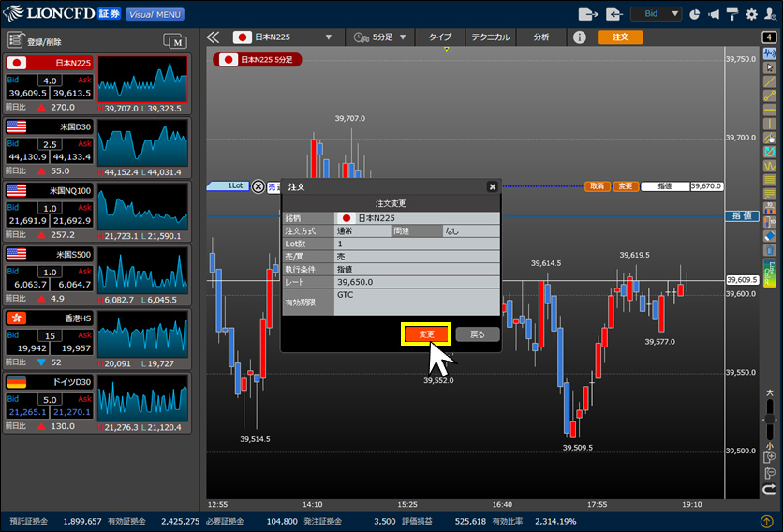Select the paint roller theme icon
This screenshot has width=783, height=532.
coord(732,14)
